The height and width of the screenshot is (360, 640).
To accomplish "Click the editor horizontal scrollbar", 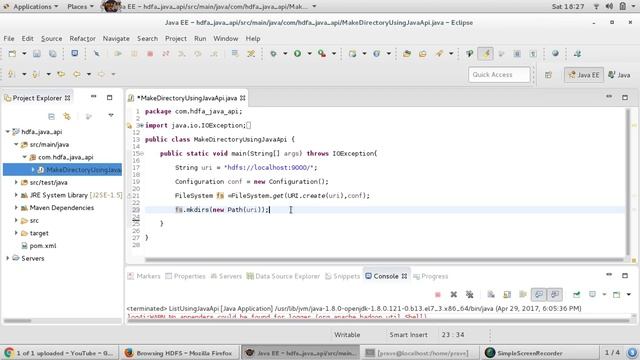I will pyautogui.click(x=384, y=260).
